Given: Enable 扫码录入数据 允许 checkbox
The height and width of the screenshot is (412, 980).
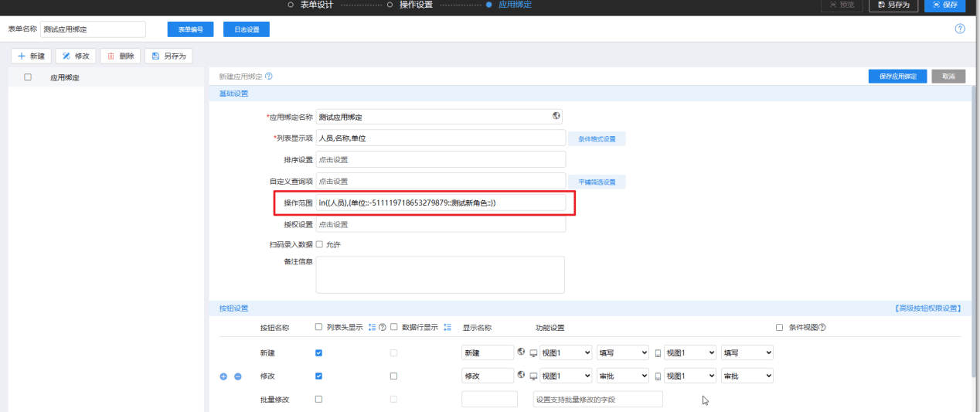Looking at the screenshot, I should tap(319, 244).
